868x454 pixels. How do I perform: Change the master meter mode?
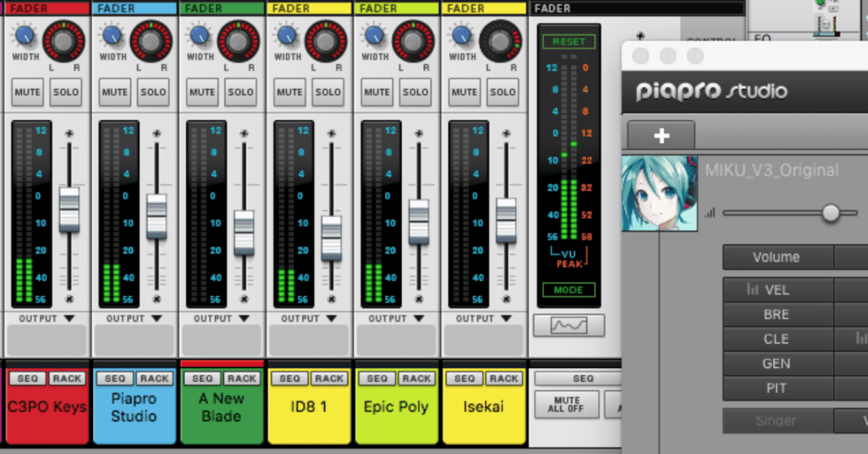click(568, 290)
